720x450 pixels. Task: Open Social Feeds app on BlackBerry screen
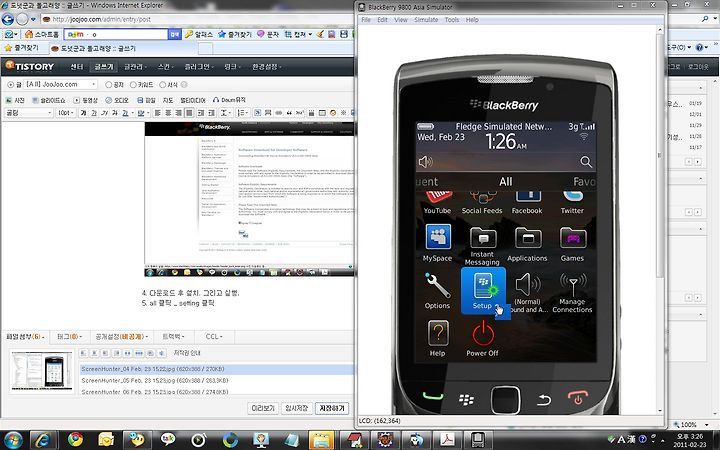coord(482,203)
